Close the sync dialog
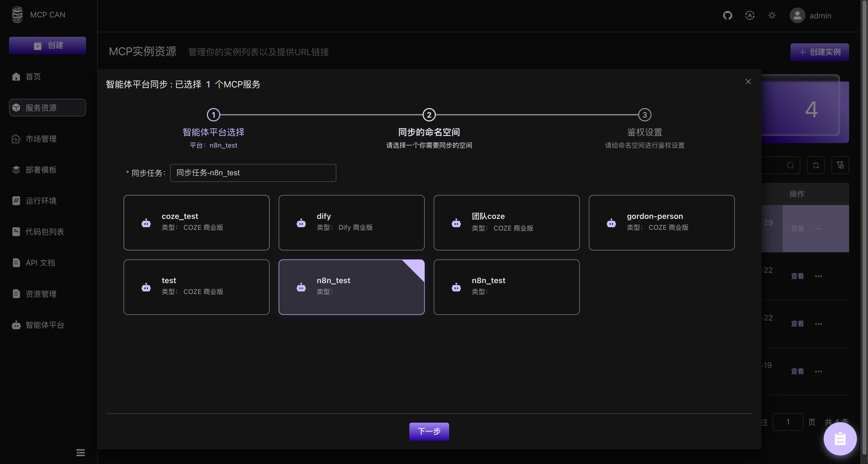The height and width of the screenshot is (464, 868). 748,82
